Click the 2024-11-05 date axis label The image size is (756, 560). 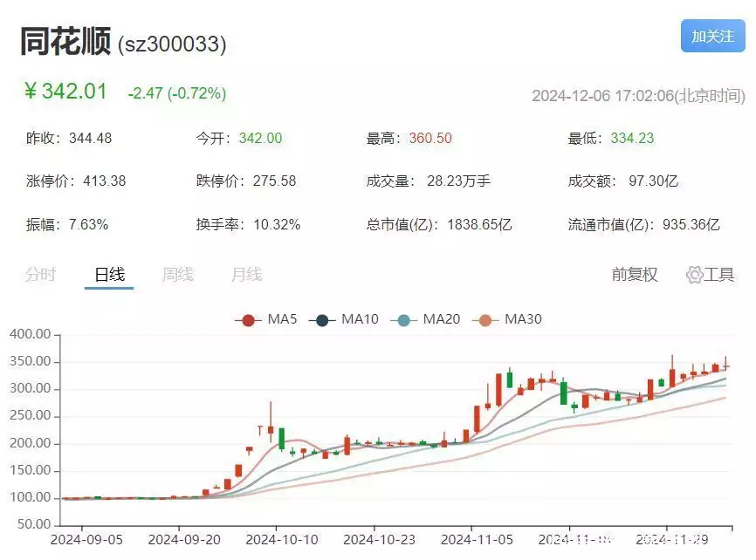click(x=478, y=543)
